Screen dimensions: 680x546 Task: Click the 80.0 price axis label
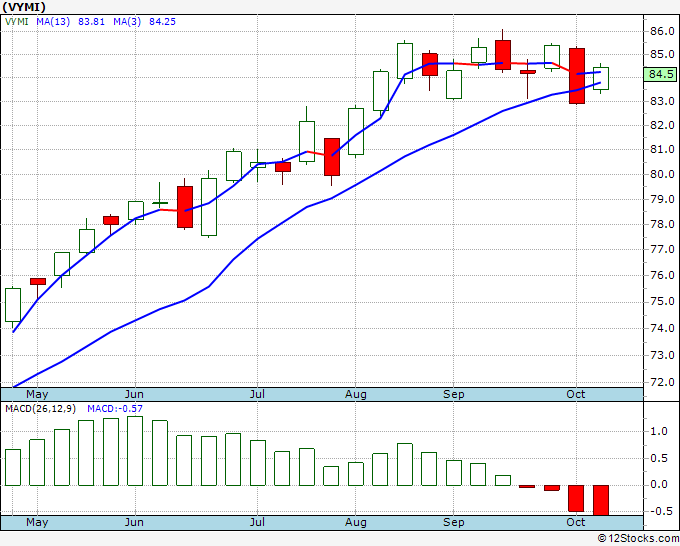pos(662,174)
